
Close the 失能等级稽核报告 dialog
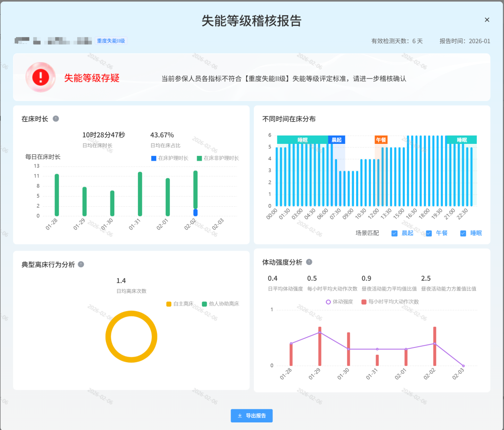click(x=486, y=20)
